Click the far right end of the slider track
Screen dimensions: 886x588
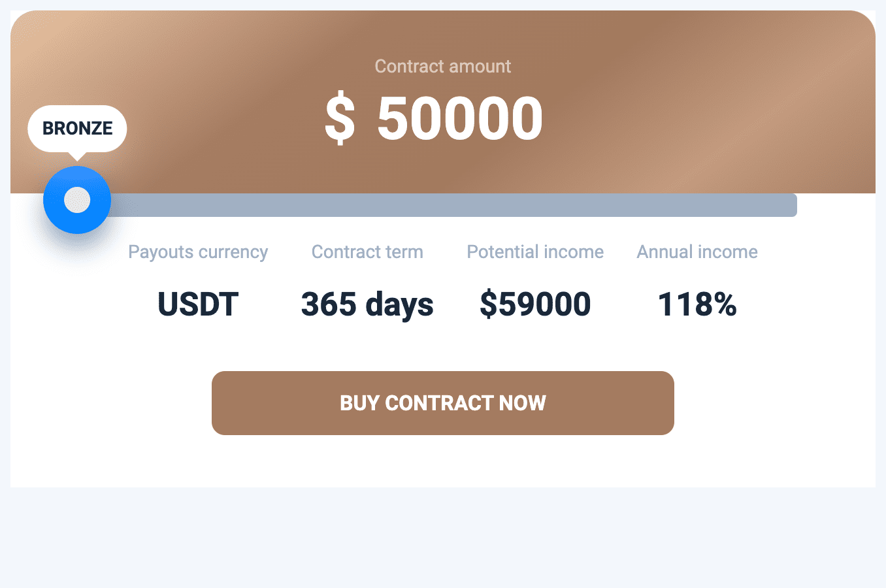792,205
